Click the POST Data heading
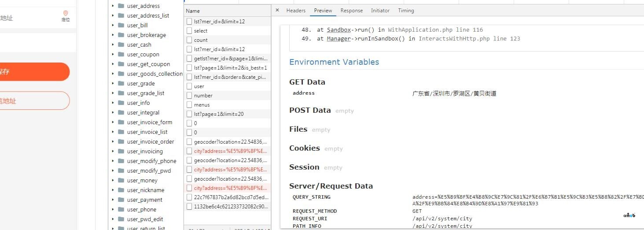Image resolution: width=644 pixels, height=230 pixels. click(x=310, y=110)
